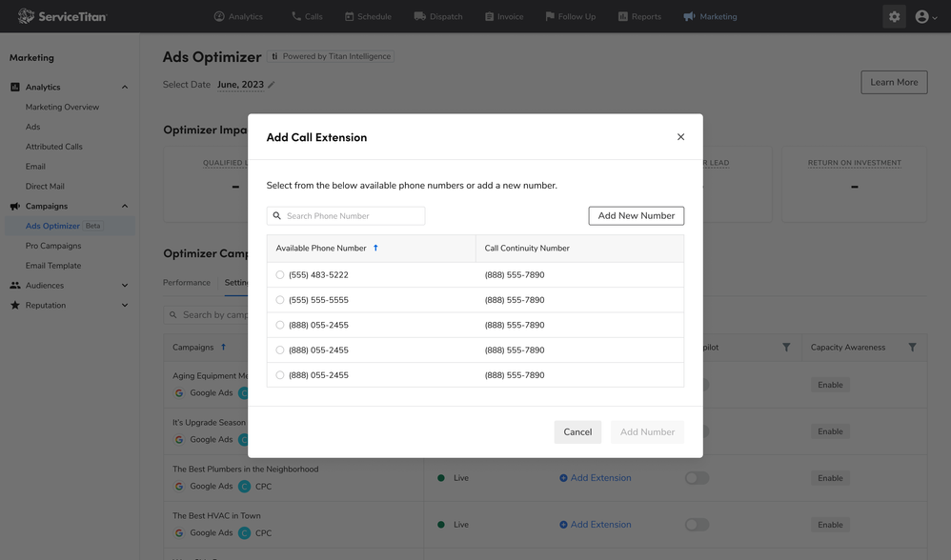Sort Campaigns column with arrow icon
This screenshot has height=560, width=951.
[223, 348]
